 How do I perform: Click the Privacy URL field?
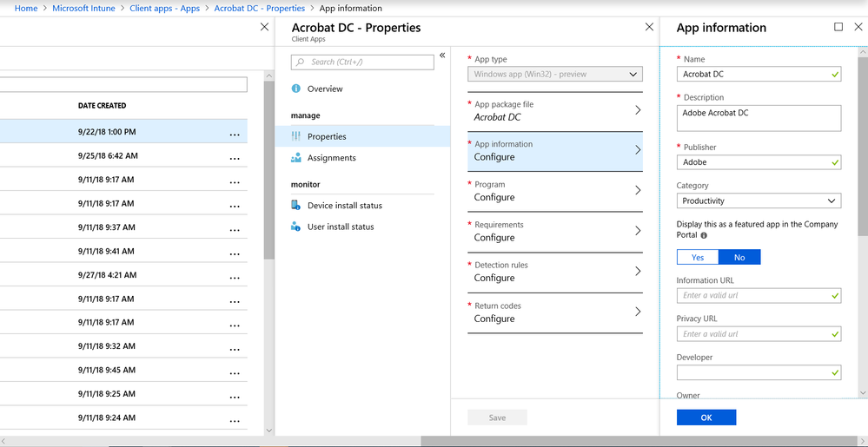coord(759,334)
